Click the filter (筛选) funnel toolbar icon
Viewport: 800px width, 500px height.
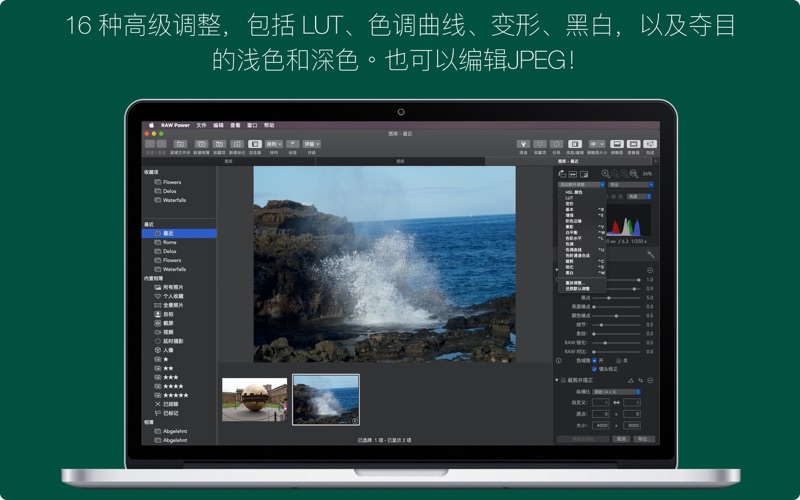tap(523, 144)
